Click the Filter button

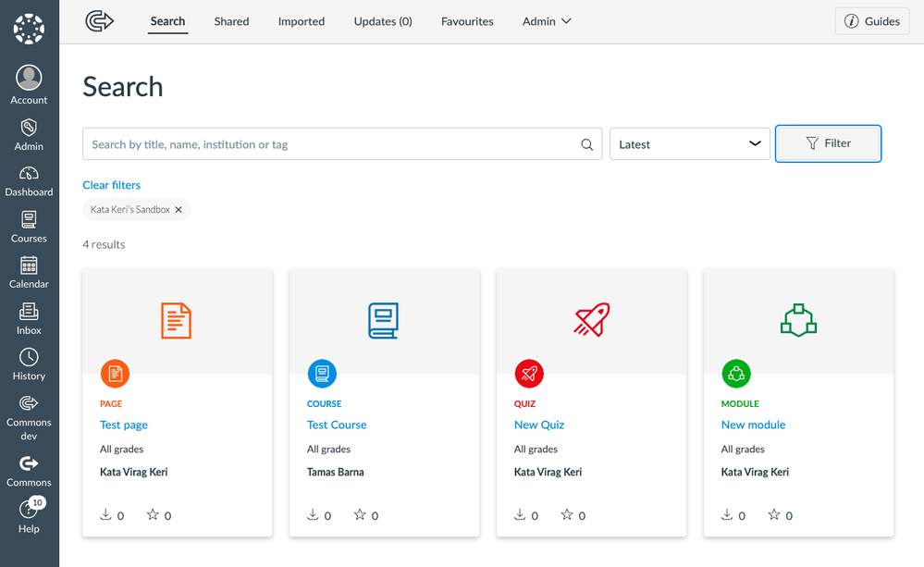[828, 143]
